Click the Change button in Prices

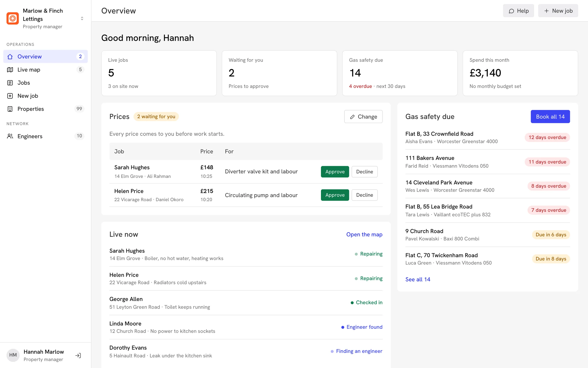pyautogui.click(x=363, y=117)
